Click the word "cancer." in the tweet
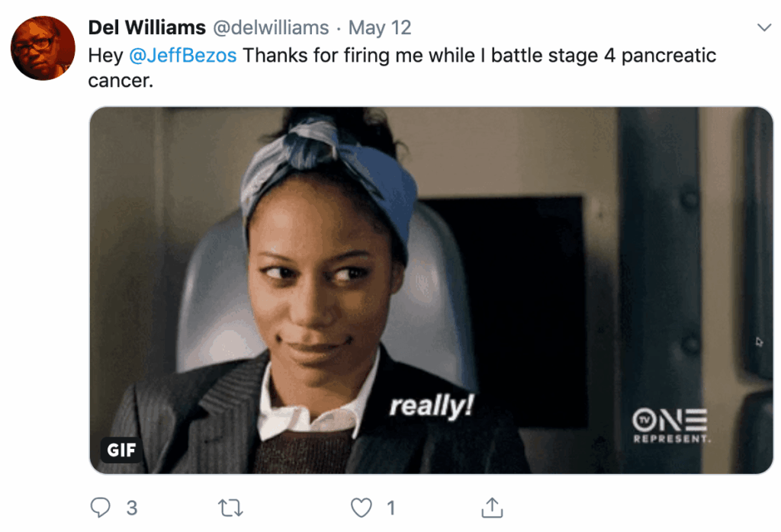The image size is (781, 532). coord(121,80)
